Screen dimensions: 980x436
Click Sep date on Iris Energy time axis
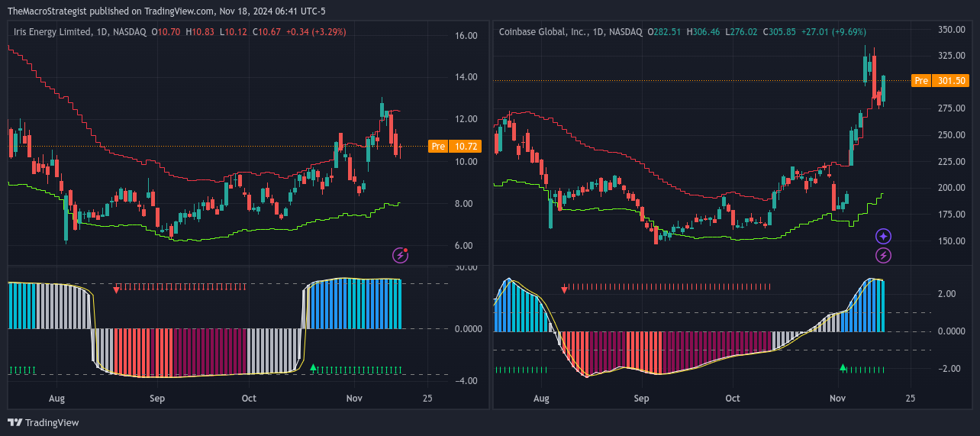tap(157, 399)
